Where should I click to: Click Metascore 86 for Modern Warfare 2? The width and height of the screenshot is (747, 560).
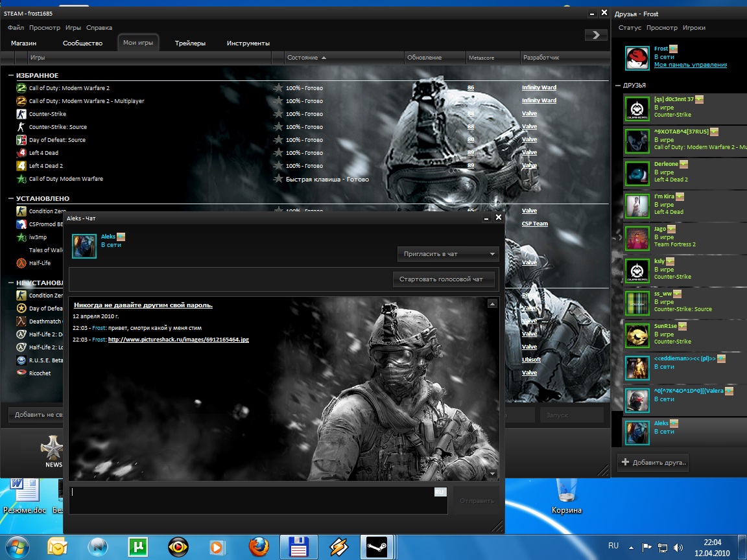point(471,87)
